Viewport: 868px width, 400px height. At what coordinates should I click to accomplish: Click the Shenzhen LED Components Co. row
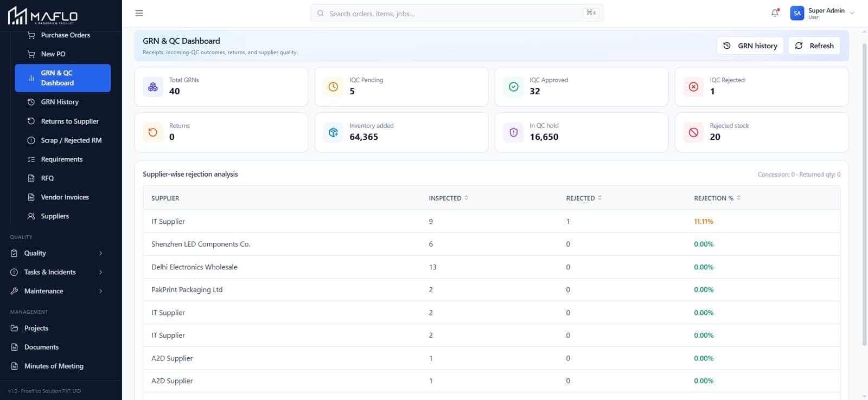(x=492, y=244)
